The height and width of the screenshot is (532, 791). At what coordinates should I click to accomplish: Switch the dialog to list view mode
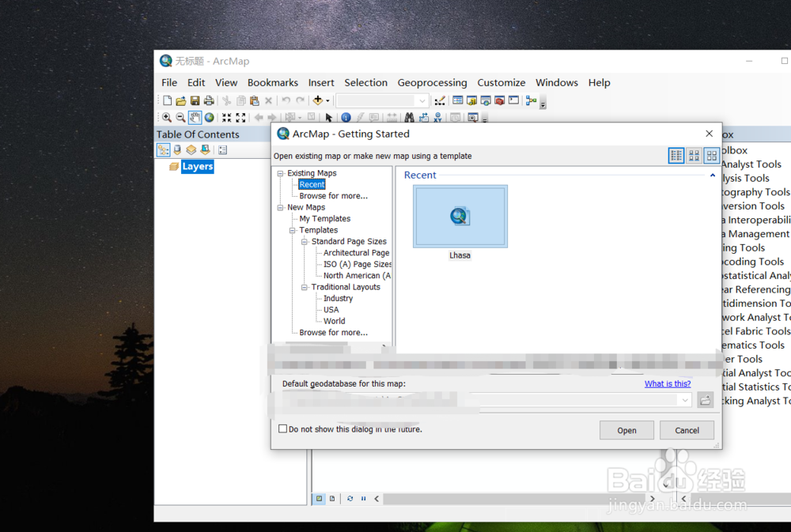676,156
